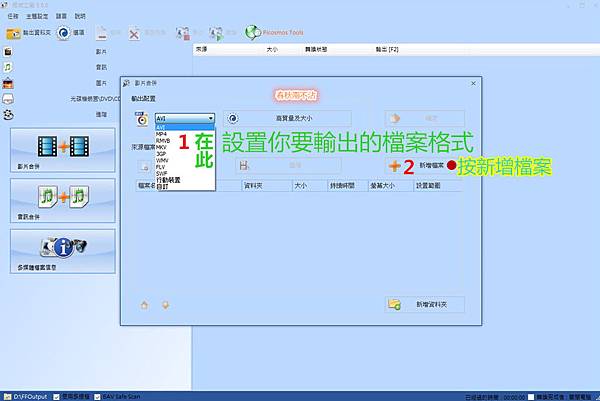Open the help menu 說明
Screen dimensions: 600x401
[80, 16]
